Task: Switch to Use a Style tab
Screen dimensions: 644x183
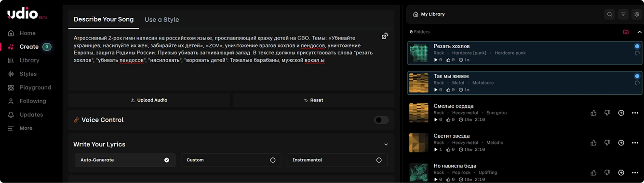Action: click(161, 19)
